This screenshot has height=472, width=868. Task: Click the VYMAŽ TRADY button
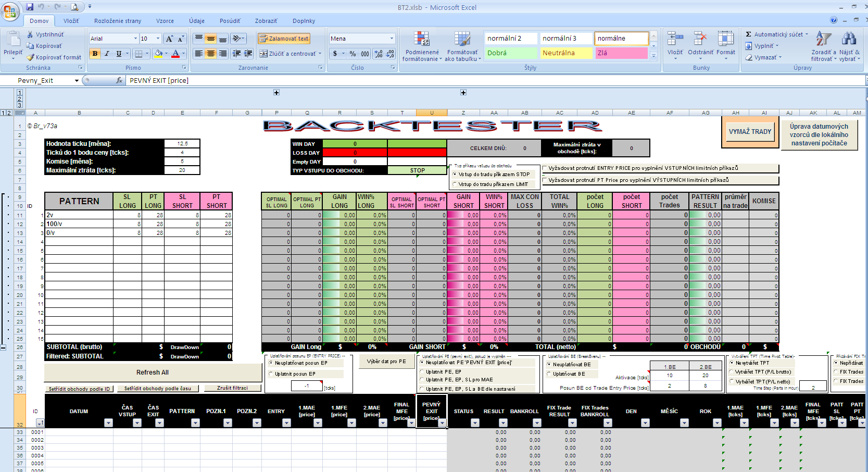(x=750, y=132)
